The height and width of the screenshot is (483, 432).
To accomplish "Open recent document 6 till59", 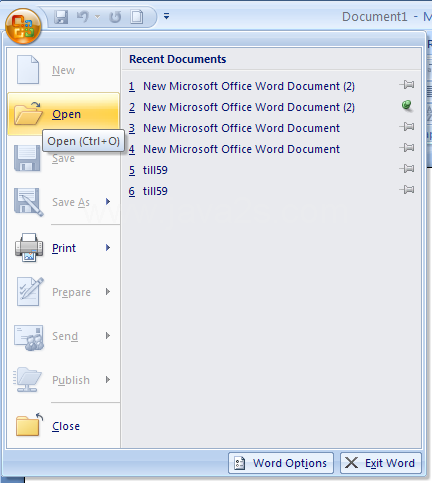I will (x=148, y=191).
